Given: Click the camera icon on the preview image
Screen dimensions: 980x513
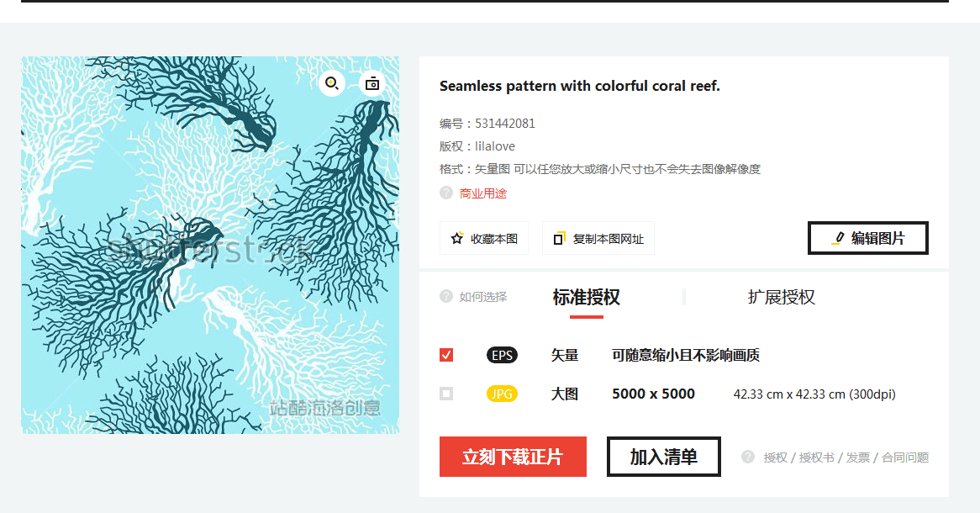Looking at the screenshot, I should [371, 83].
